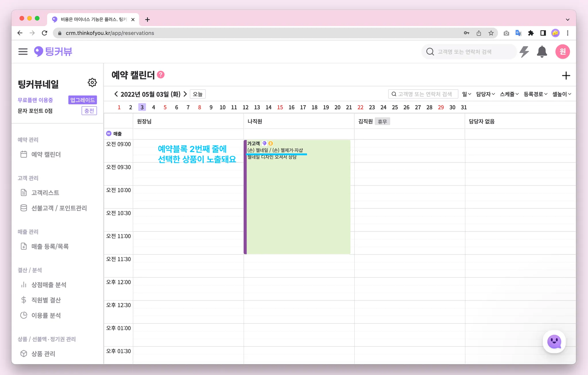Viewport: 588px width, 375px height.
Task: Click the 업그레이드 button
Action: [x=82, y=100]
